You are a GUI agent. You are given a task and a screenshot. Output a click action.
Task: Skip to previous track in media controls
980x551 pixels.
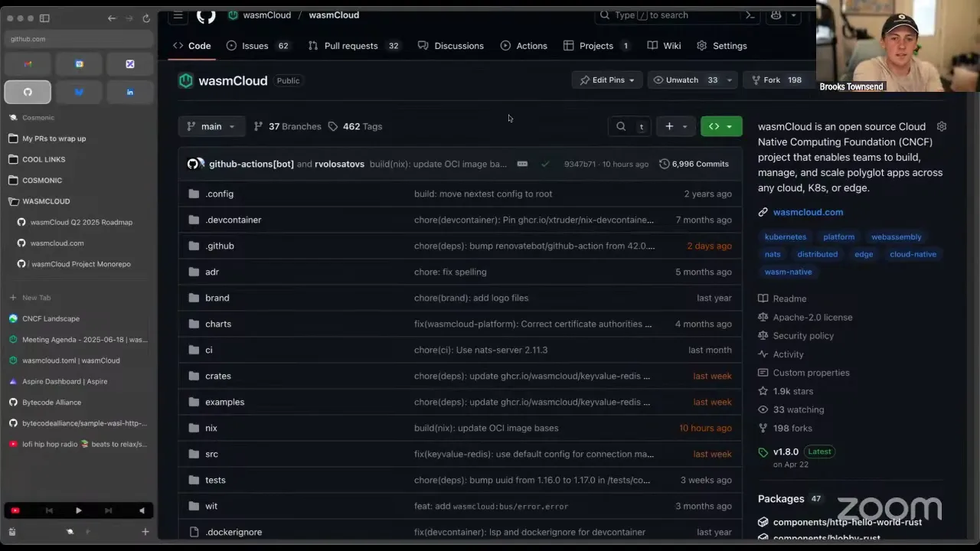click(x=49, y=510)
